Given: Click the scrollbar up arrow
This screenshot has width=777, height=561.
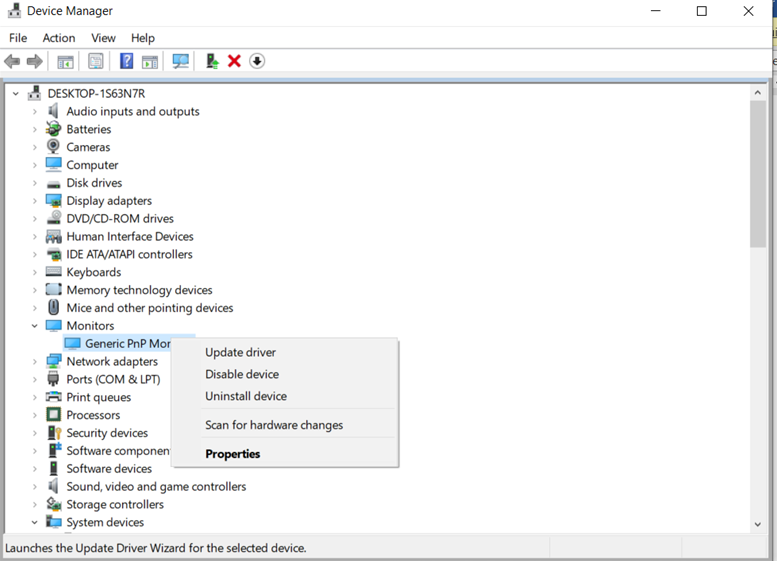Looking at the screenshot, I should coord(757,93).
